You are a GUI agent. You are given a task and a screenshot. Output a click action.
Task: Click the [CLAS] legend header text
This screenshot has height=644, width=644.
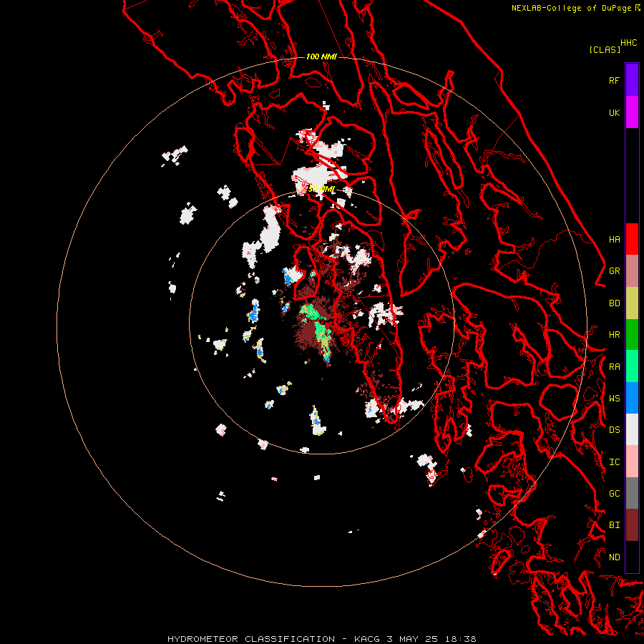pos(605,49)
